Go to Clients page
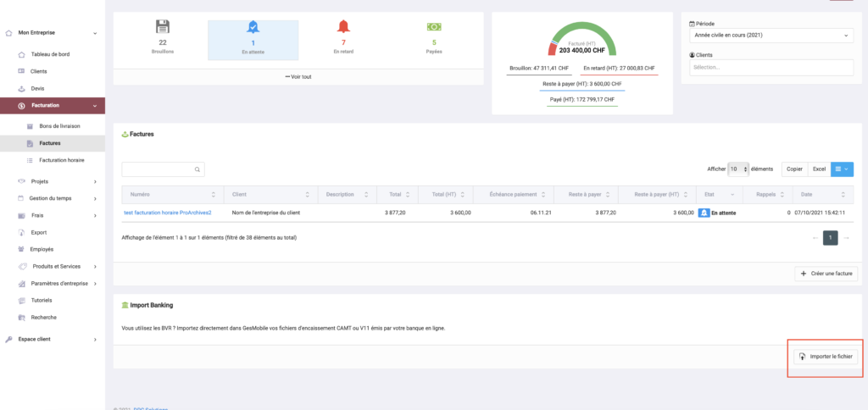 pyautogui.click(x=39, y=71)
